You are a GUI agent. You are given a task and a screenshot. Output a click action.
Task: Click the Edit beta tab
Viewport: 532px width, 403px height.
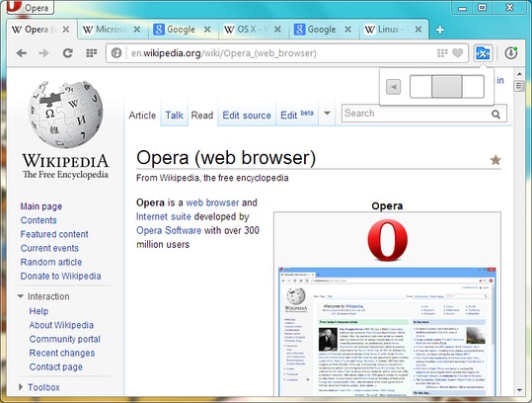pos(297,115)
